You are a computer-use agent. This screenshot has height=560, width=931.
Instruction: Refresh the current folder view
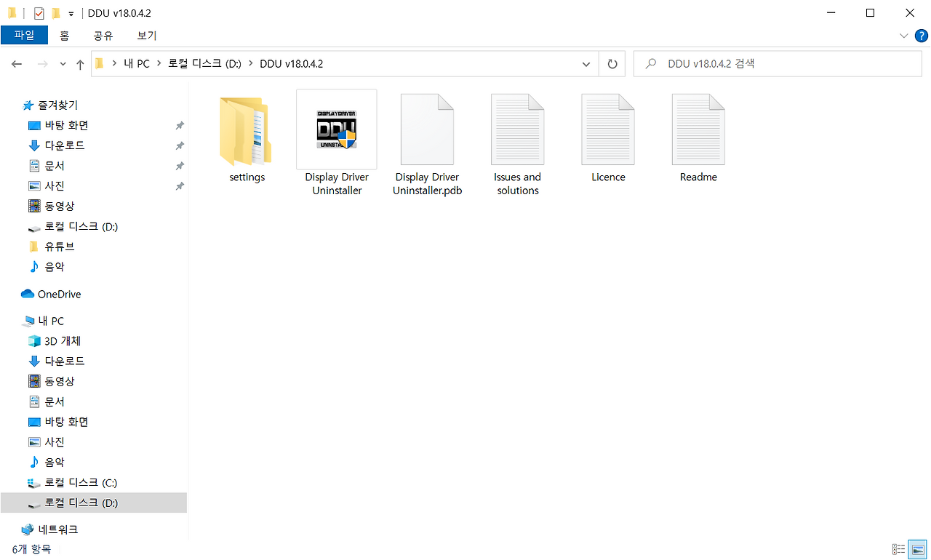tap(612, 63)
